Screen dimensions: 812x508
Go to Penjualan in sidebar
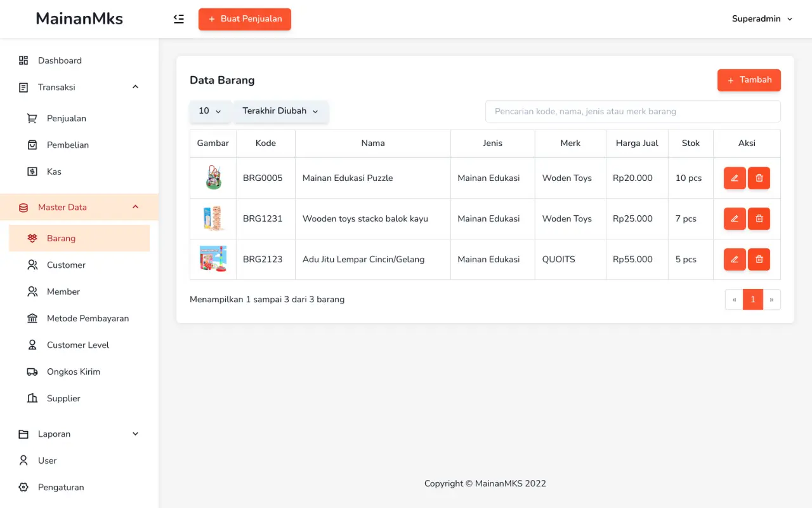tap(66, 118)
